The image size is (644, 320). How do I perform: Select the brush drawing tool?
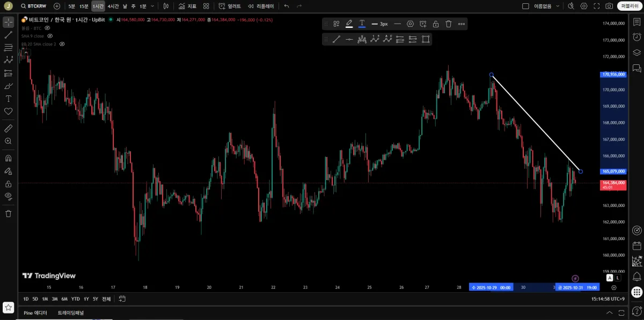point(8,86)
